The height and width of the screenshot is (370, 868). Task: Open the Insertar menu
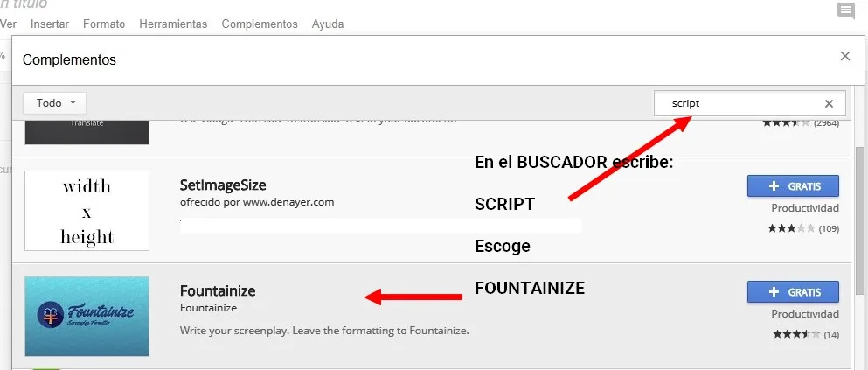coord(49,24)
